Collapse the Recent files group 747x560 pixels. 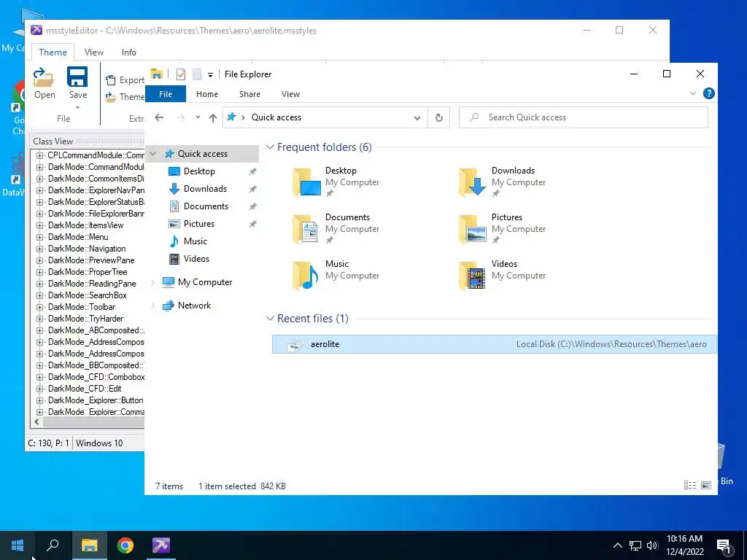coord(270,319)
